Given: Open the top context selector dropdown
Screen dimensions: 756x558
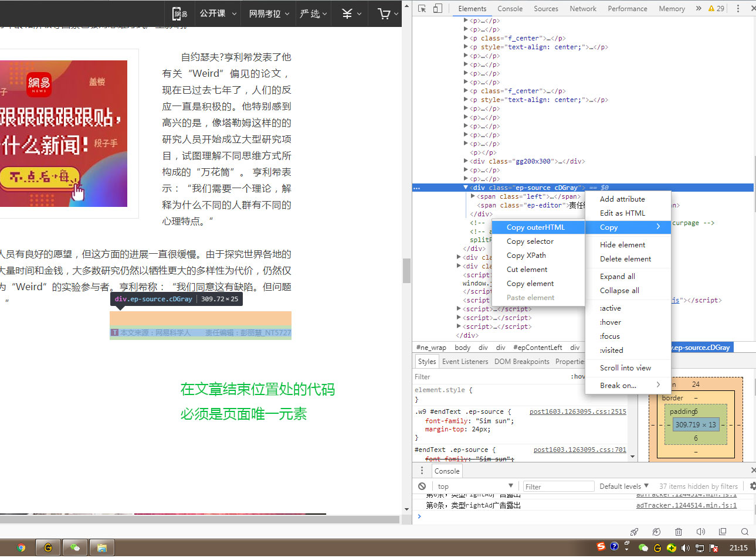Looking at the screenshot, I should coord(475,486).
